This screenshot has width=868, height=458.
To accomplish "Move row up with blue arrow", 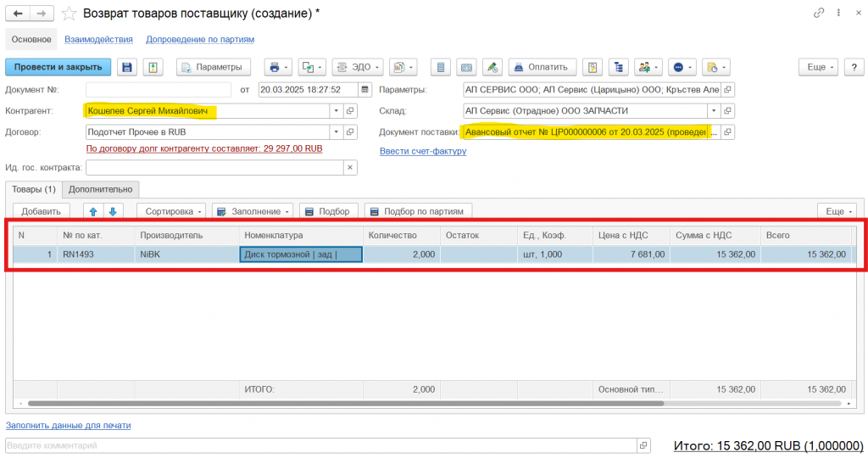I will pyautogui.click(x=93, y=211).
